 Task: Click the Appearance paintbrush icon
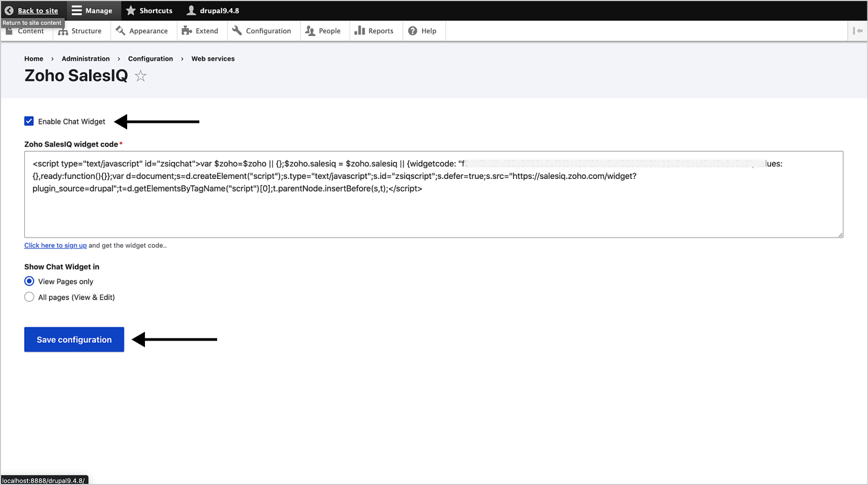click(x=121, y=31)
